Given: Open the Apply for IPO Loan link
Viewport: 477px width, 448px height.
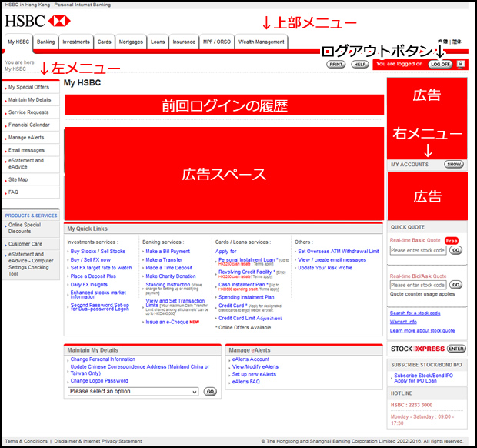Looking at the screenshot, I should tap(415, 381).
